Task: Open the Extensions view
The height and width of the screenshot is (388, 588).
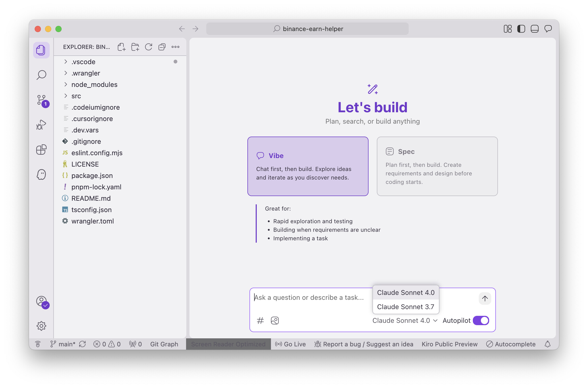Action: coord(41,150)
